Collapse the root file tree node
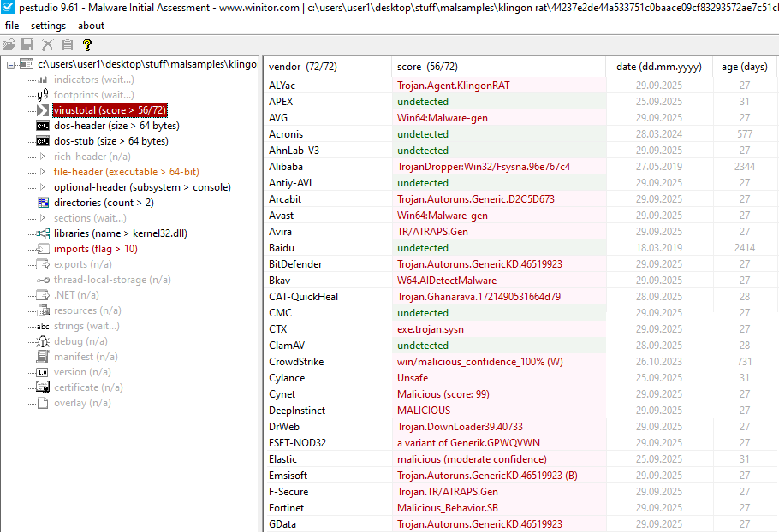Viewport: 779px width, 532px height. (10, 64)
